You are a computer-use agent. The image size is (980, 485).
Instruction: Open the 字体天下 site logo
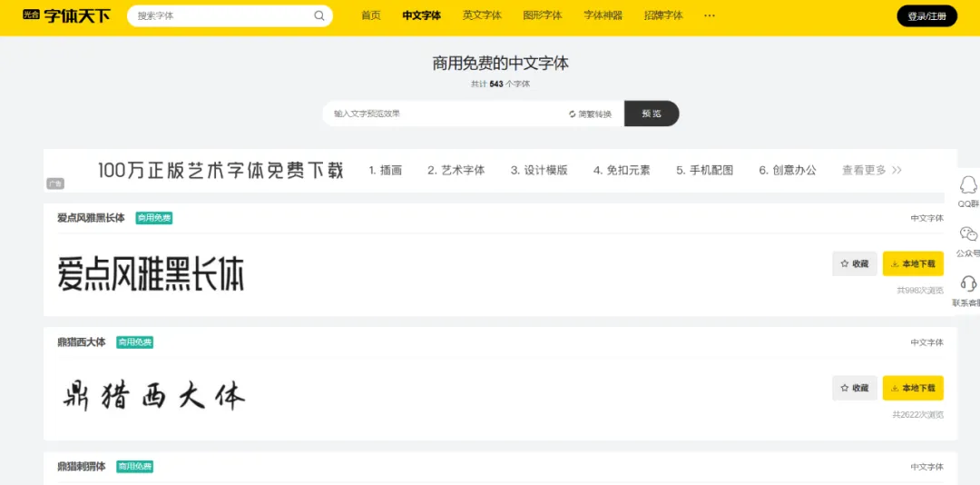click(66, 15)
